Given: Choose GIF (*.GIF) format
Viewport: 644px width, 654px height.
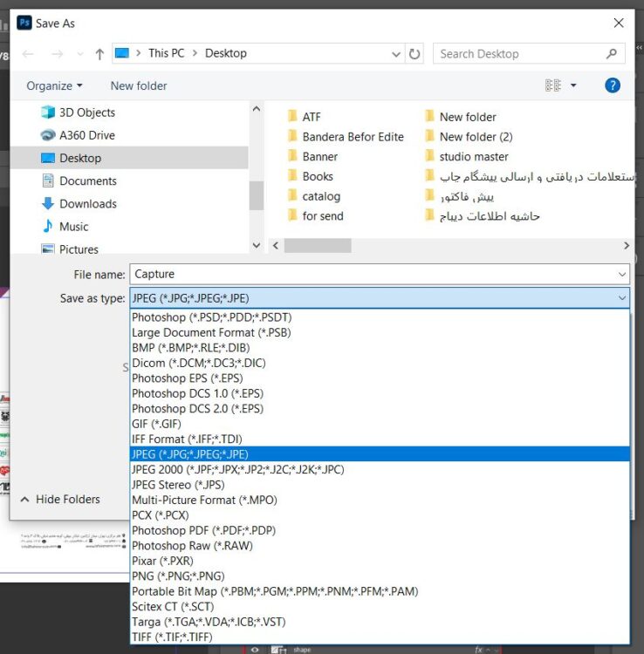Looking at the screenshot, I should (x=380, y=424).
